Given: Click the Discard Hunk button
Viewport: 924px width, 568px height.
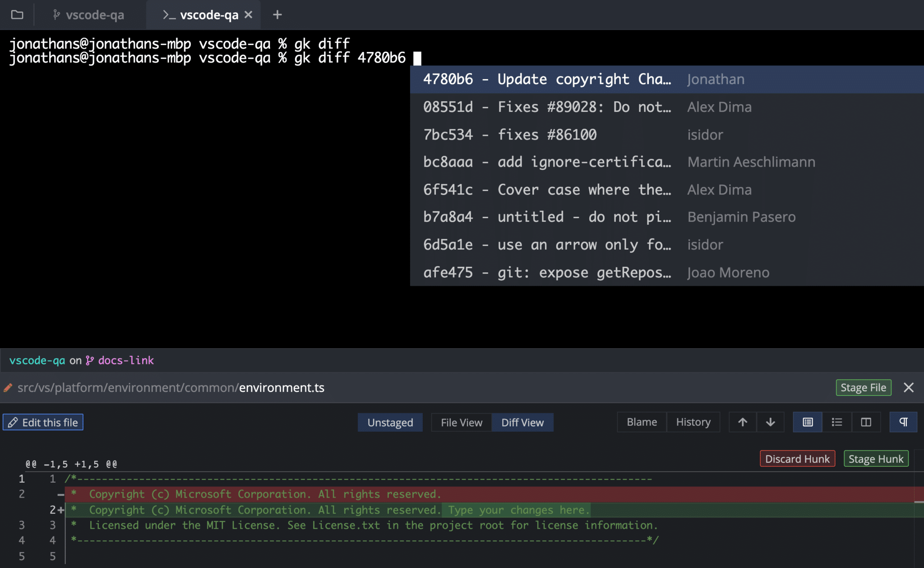Looking at the screenshot, I should pyautogui.click(x=797, y=458).
